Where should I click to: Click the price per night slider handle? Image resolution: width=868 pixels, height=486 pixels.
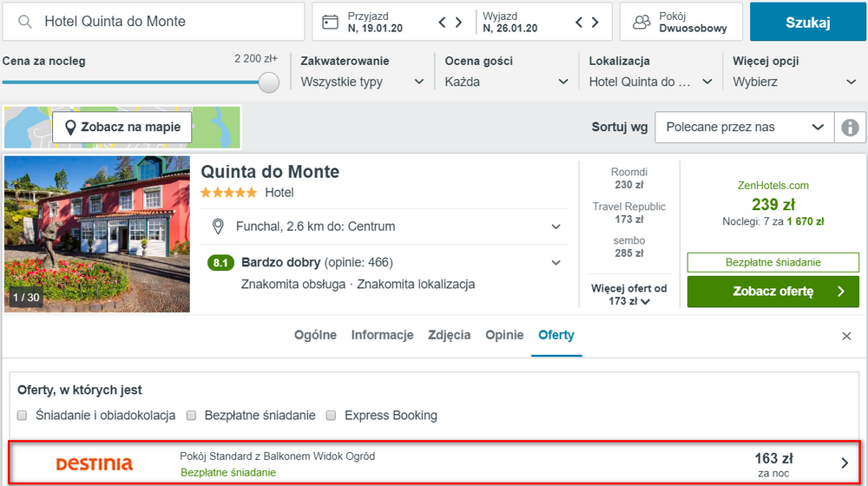click(269, 82)
